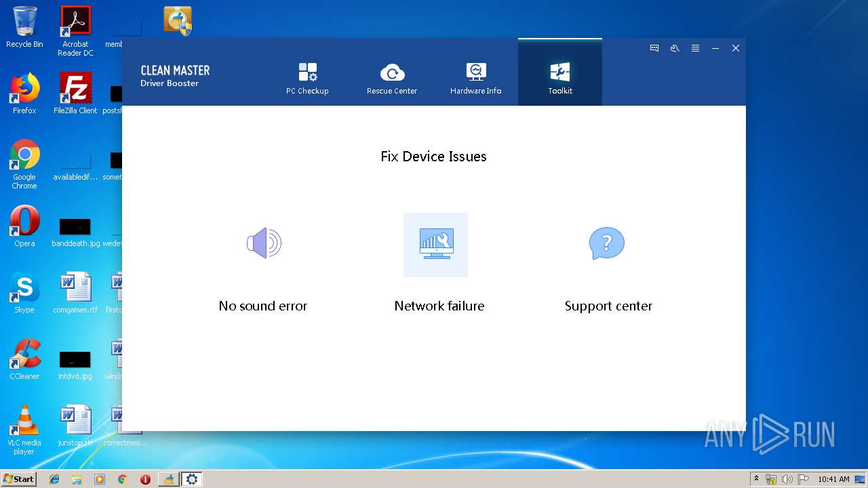868x488 pixels.
Task: Open the volume tray icon
Action: tap(787, 479)
